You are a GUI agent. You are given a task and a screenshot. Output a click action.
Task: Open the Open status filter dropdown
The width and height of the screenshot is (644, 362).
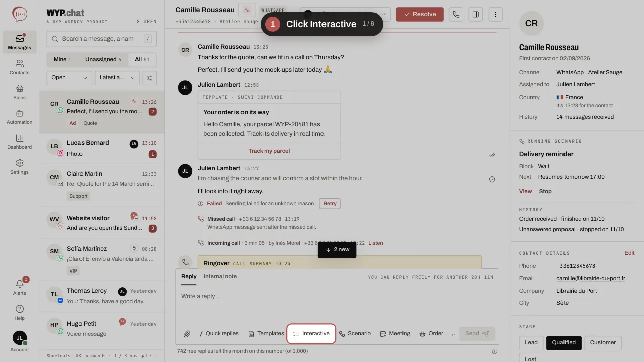(x=69, y=78)
